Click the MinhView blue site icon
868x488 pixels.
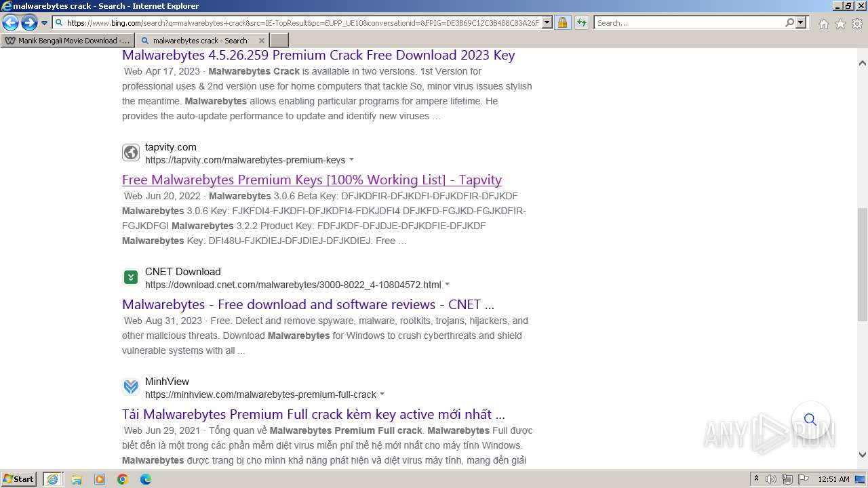click(131, 387)
